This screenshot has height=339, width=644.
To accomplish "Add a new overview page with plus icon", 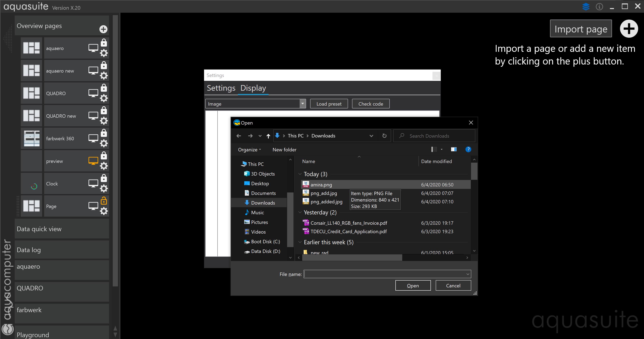I will [x=103, y=29].
